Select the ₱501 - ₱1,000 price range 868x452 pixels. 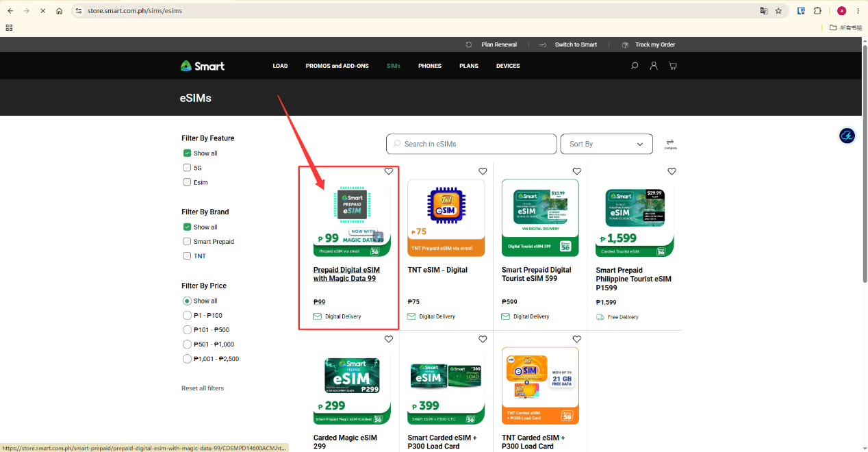(187, 344)
